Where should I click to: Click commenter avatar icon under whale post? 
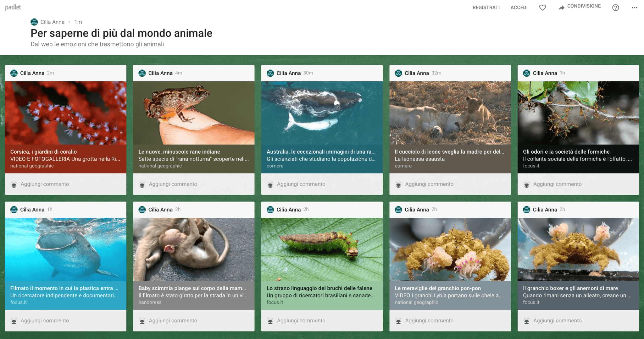pos(270,184)
